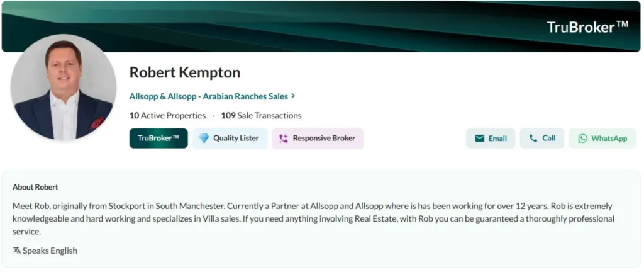Open the 109 Sale Transactions

click(261, 116)
